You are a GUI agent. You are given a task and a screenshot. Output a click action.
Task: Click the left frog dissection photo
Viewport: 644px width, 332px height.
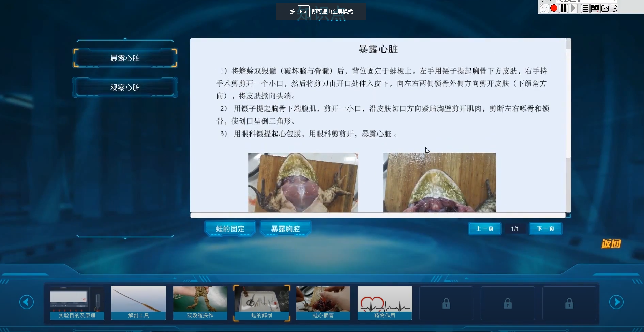[303, 183]
